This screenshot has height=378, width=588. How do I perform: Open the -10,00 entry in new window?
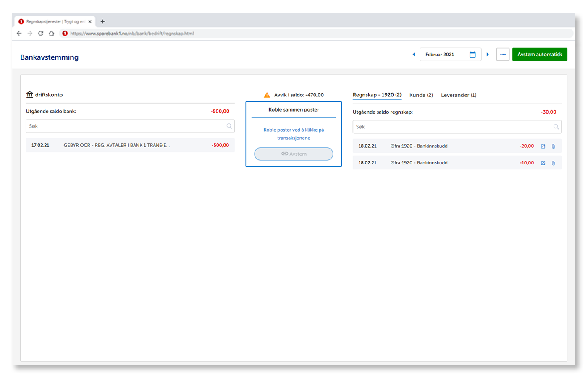[x=543, y=163]
